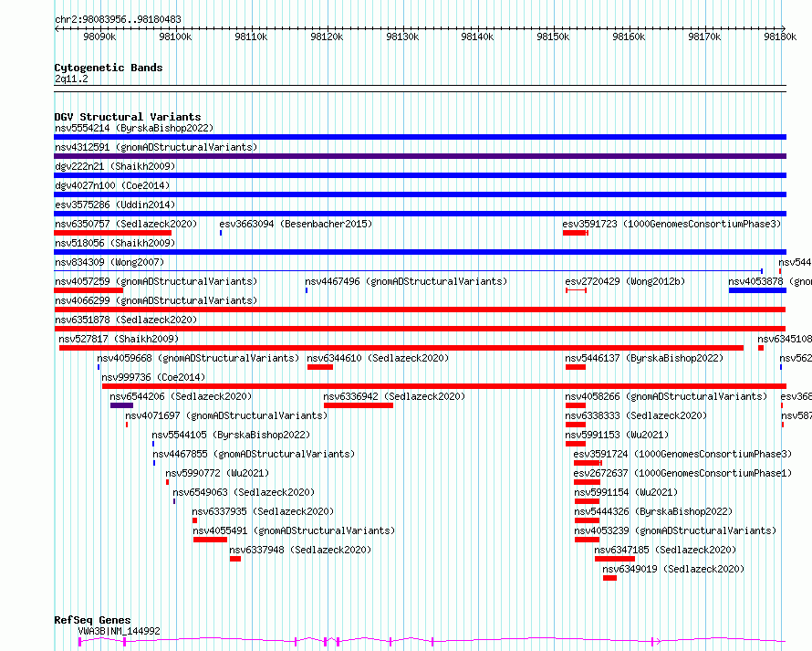Click the esv3575286 (Uddin2014) variant label
This screenshot has width=812, height=651.
point(115,205)
